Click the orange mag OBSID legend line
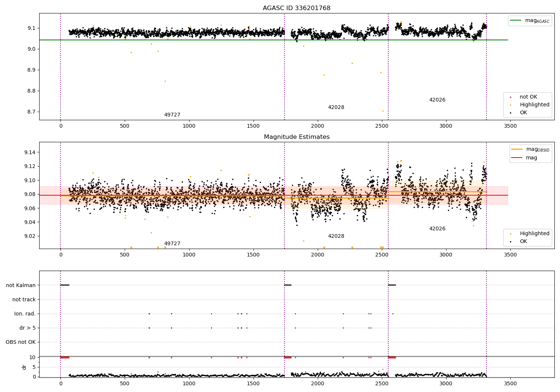 517,149
